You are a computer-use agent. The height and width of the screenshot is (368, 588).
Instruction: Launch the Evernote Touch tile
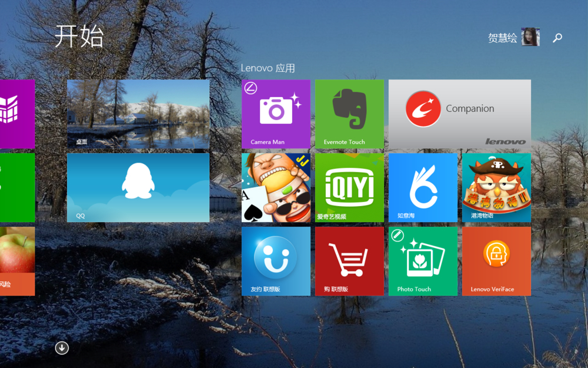coord(349,114)
